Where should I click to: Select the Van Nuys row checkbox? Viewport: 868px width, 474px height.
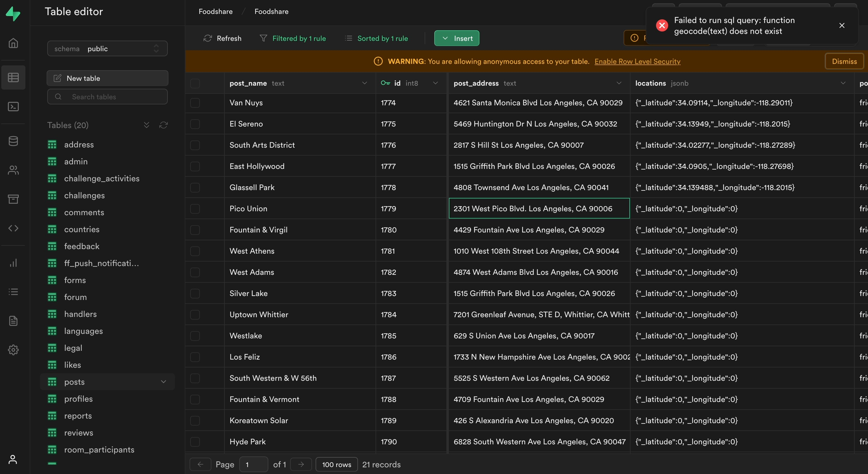(x=195, y=103)
